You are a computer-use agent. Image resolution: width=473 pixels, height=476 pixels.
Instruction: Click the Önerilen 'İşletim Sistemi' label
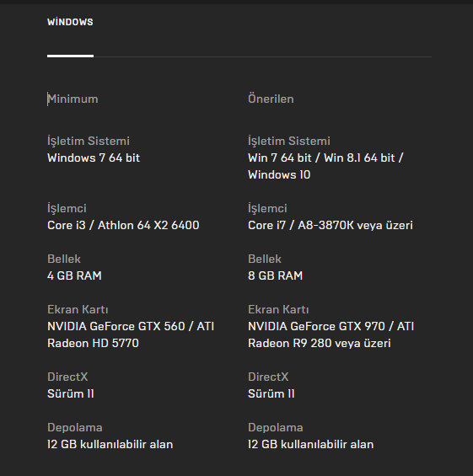289,142
